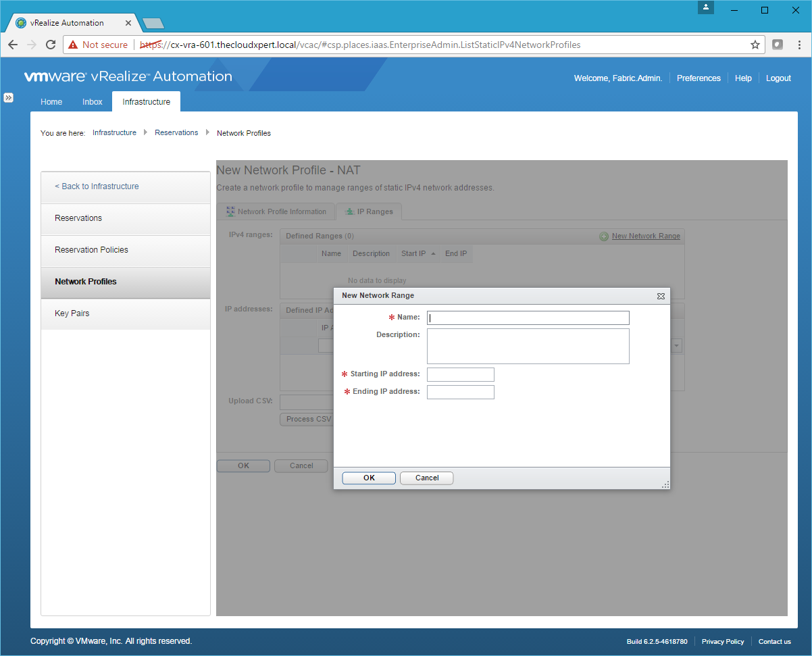812x656 pixels.
Task: Close the vRealize Automation browser tab
Action: [x=128, y=23]
